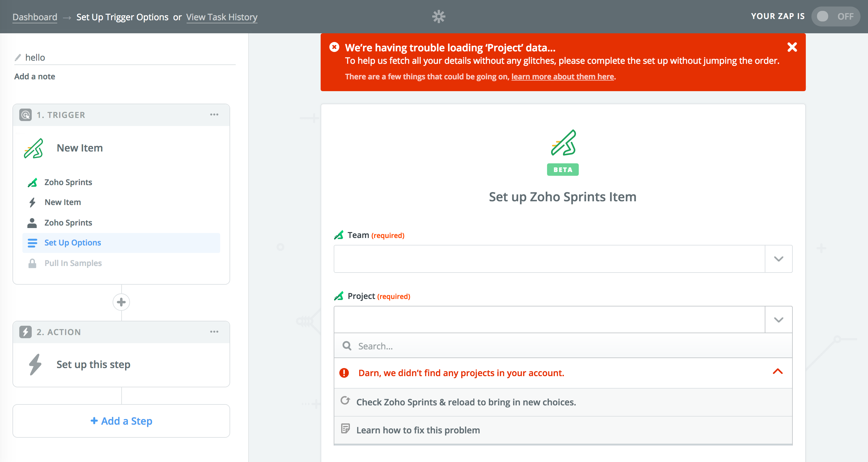
Task: Open View Task History link
Action: click(x=221, y=17)
